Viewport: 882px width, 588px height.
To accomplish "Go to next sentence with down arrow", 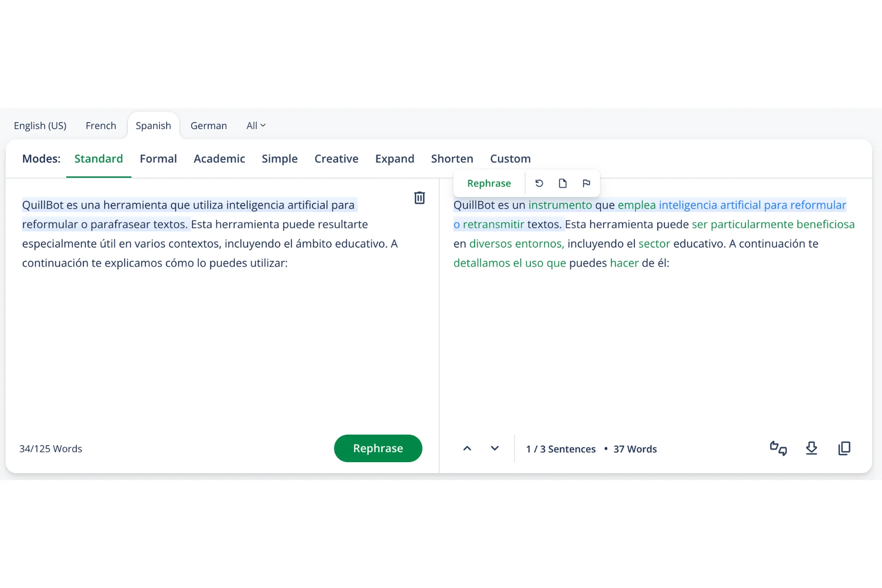I will (495, 448).
